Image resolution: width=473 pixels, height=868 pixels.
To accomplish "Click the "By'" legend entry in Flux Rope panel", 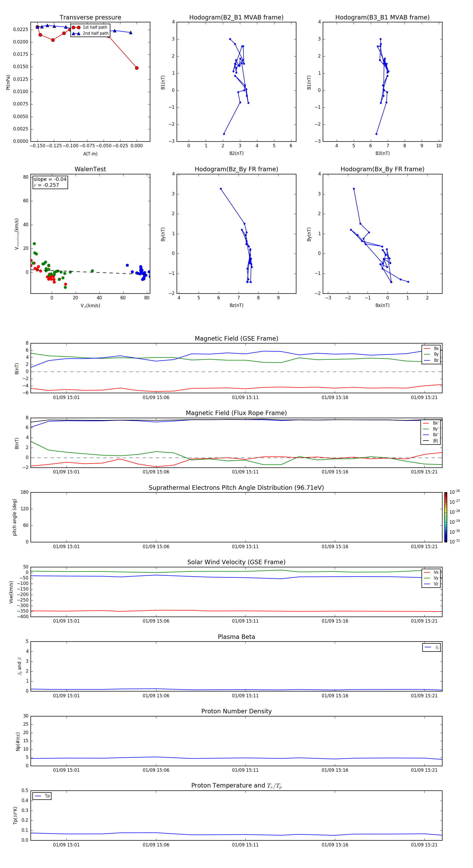I will [x=431, y=429].
